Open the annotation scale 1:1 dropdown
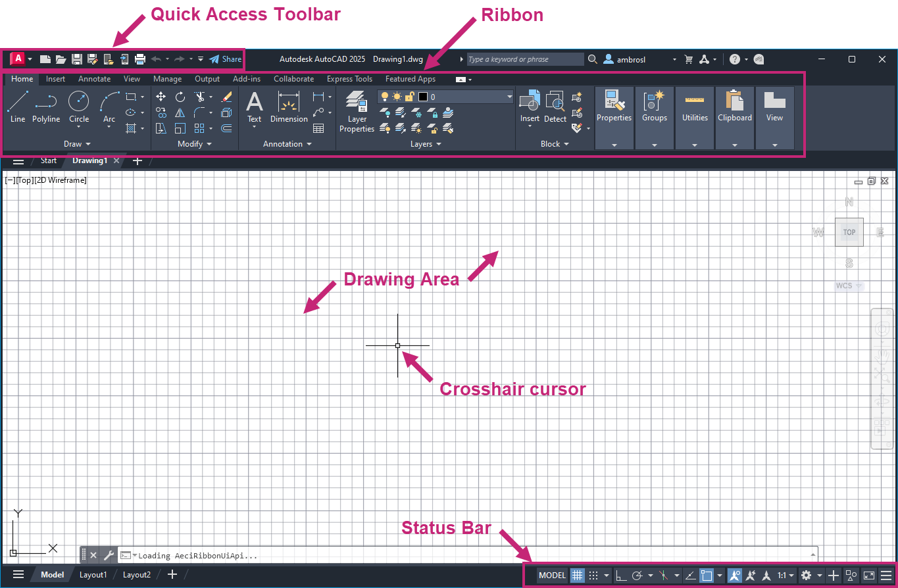The width and height of the screenshot is (898, 588). [786, 576]
